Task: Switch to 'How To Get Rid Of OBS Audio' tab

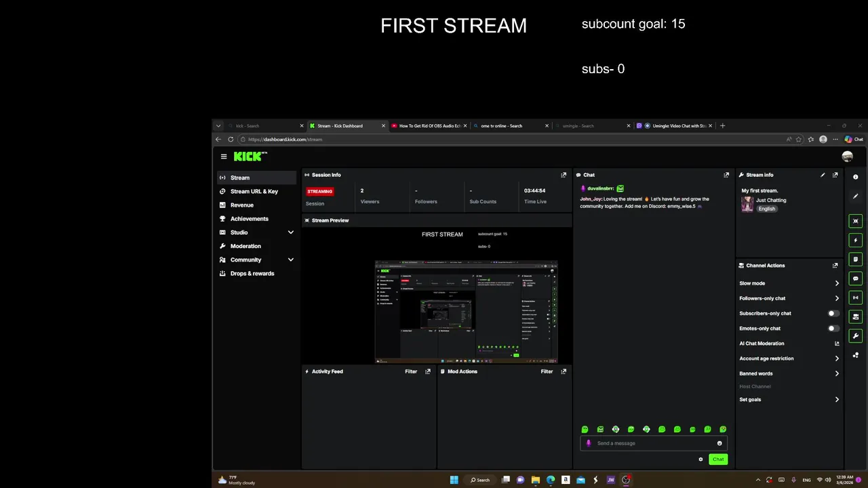Action: pyautogui.click(x=430, y=126)
